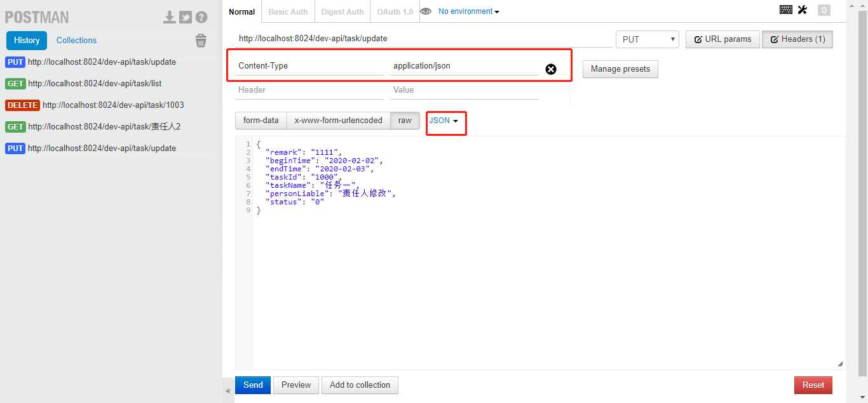
Task: Open settings with the wrench icon
Action: pyautogui.click(x=802, y=10)
